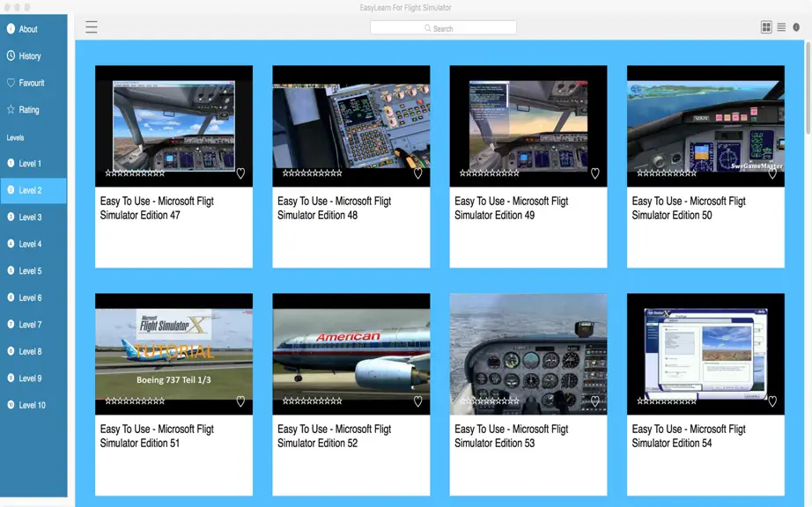Click the Search input field
812x507 pixels.
pos(443,28)
